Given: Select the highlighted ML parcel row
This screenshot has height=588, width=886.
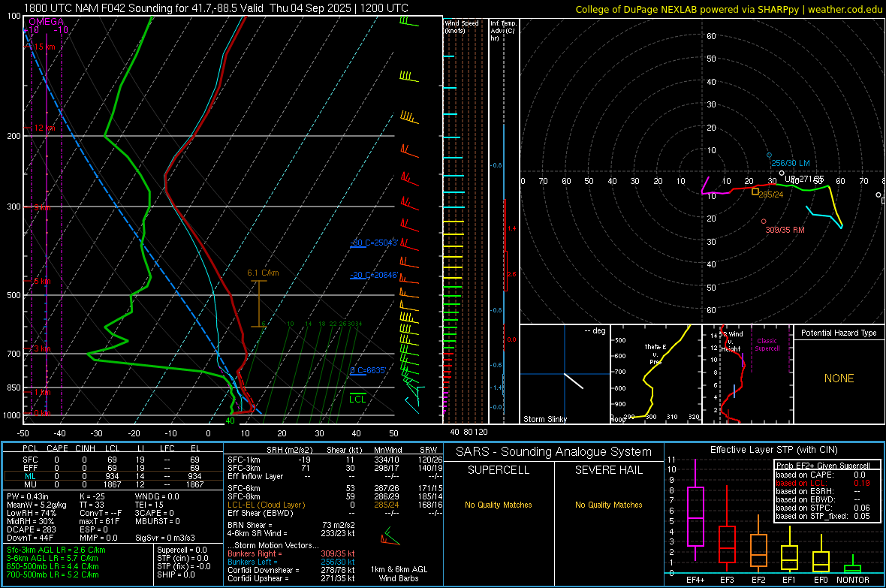Looking at the screenshot, I should click(x=112, y=477).
